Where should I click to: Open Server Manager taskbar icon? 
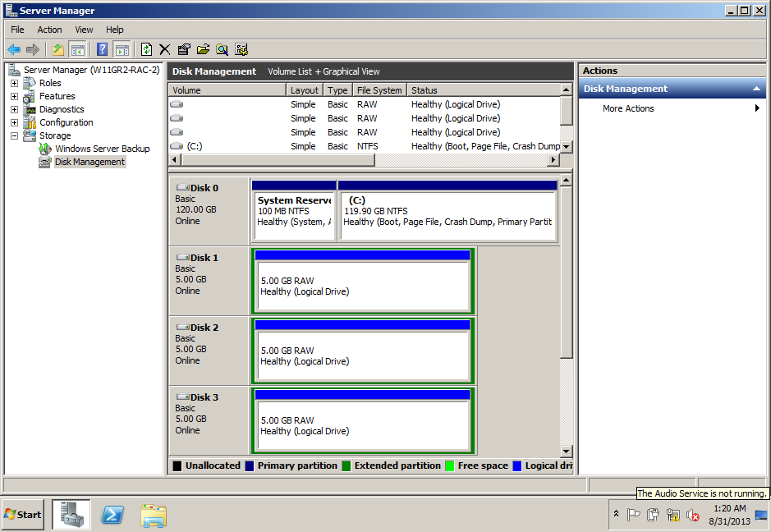click(71, 514)
